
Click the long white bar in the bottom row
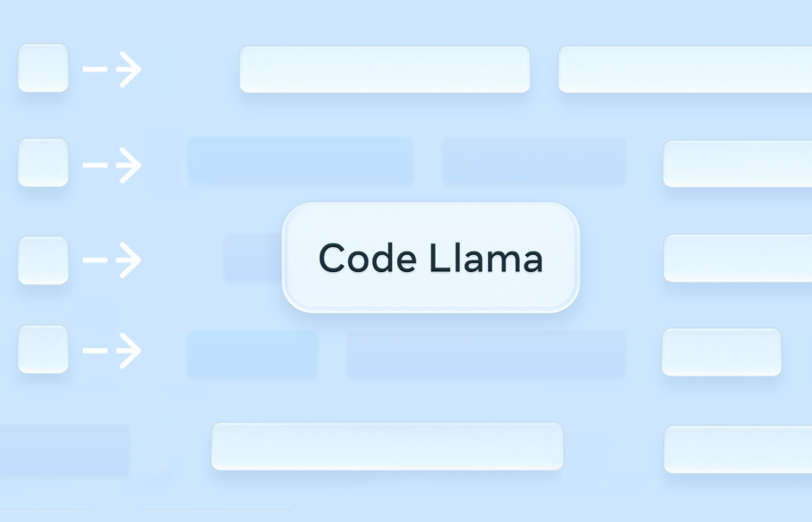tap(388, 447)
